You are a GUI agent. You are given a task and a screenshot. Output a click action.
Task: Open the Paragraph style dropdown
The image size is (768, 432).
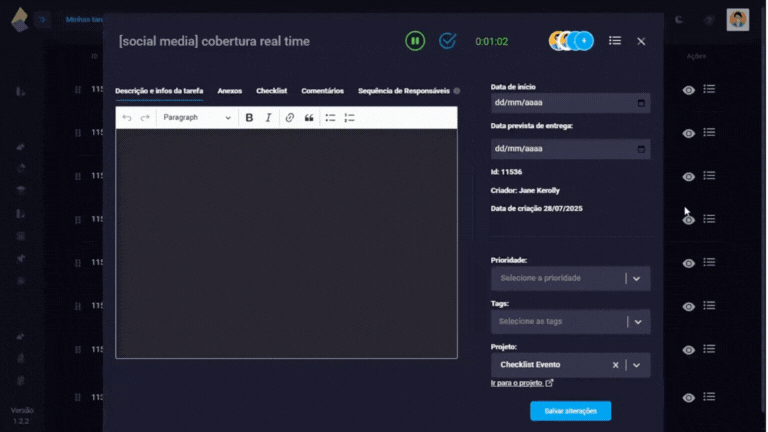pyautogui.click(x=196, y=118)
